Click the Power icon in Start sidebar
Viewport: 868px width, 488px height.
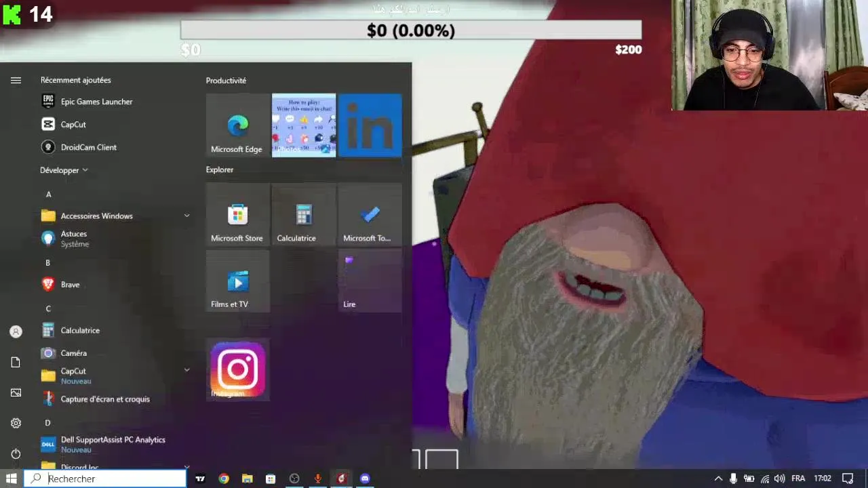point(16,453)
